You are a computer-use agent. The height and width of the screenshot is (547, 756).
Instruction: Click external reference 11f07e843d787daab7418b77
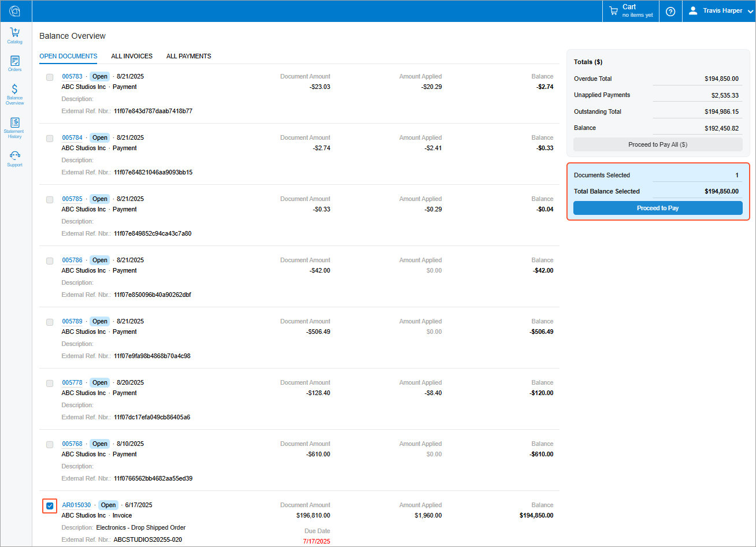(153, 111)
